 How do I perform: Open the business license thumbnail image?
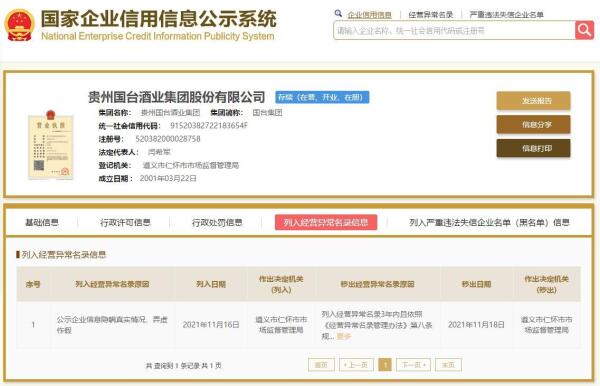tap(51, 145)
